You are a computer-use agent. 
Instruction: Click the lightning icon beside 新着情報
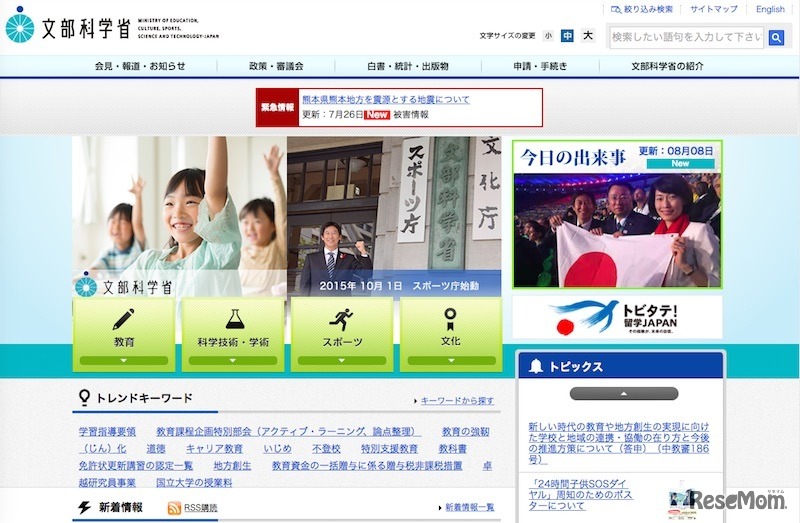pos(85,507)
